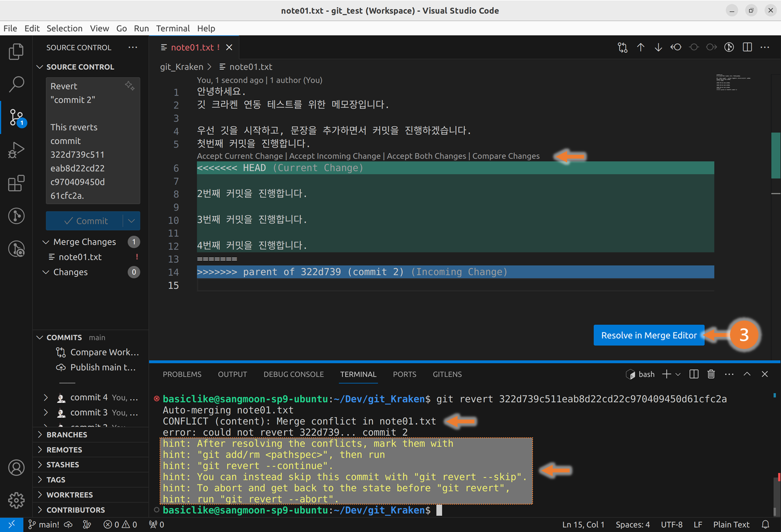
Task: Expand the Tags section
Action: [40, 480]
